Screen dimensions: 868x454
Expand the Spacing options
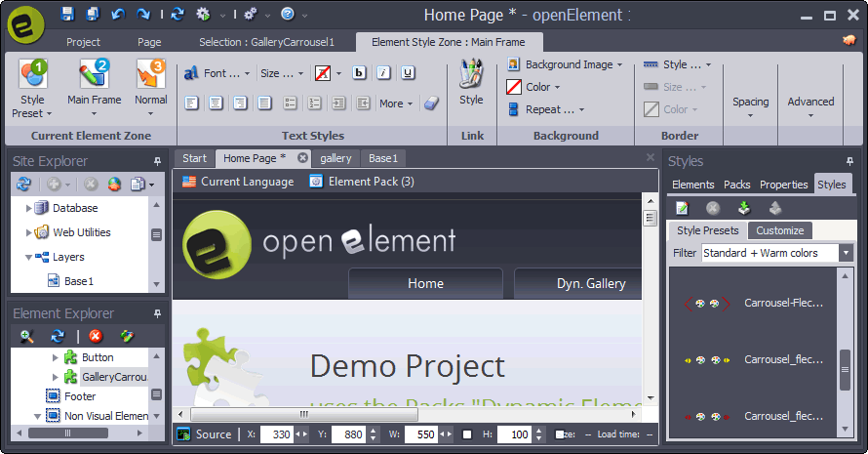(751, 107)
